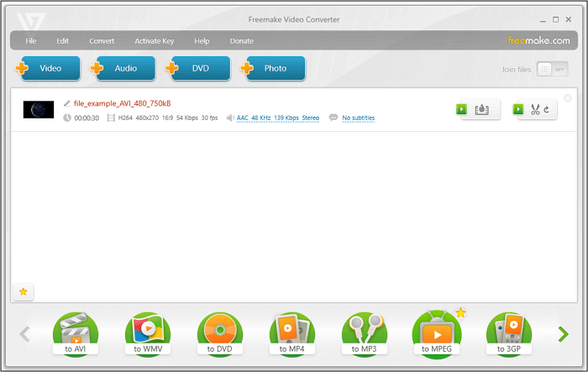Choose the to DVD burn icon
This screenshot has height=372, width=588.
point(220,333)
